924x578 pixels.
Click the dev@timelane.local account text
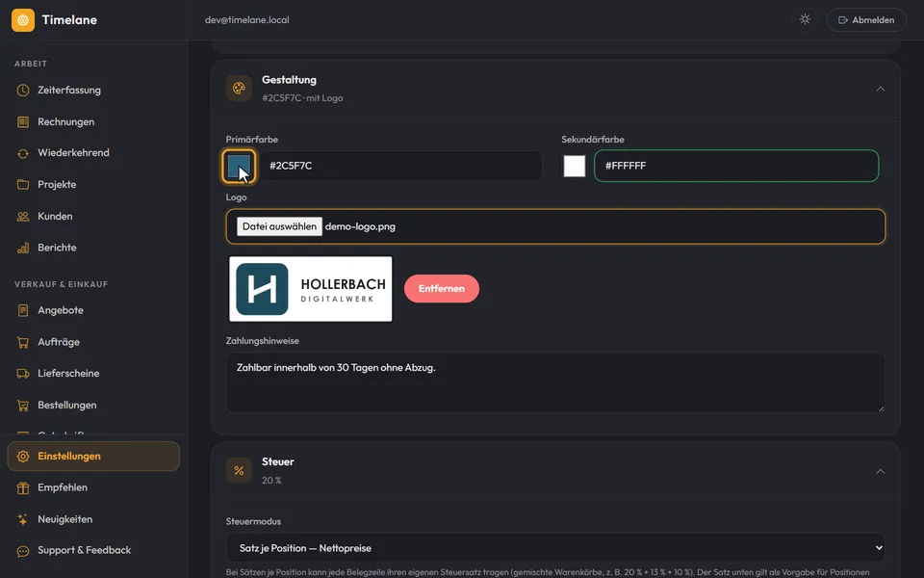pos(247,20)
